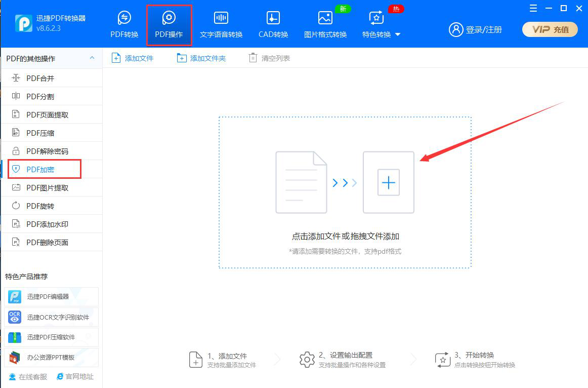The width and height of the screenshot is (588, 388).
Task: Select PDF删除页面 in the sidebar
Action: coord(52,242)
